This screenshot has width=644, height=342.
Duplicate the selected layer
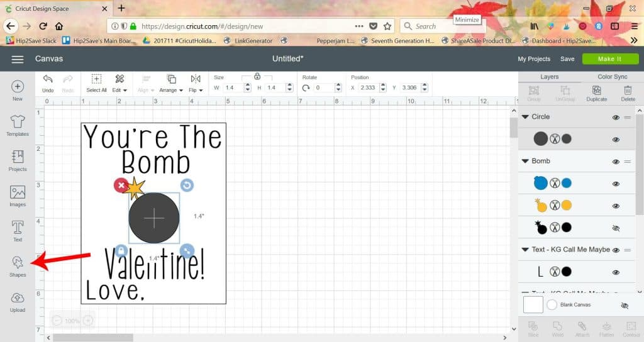point(596,94)
